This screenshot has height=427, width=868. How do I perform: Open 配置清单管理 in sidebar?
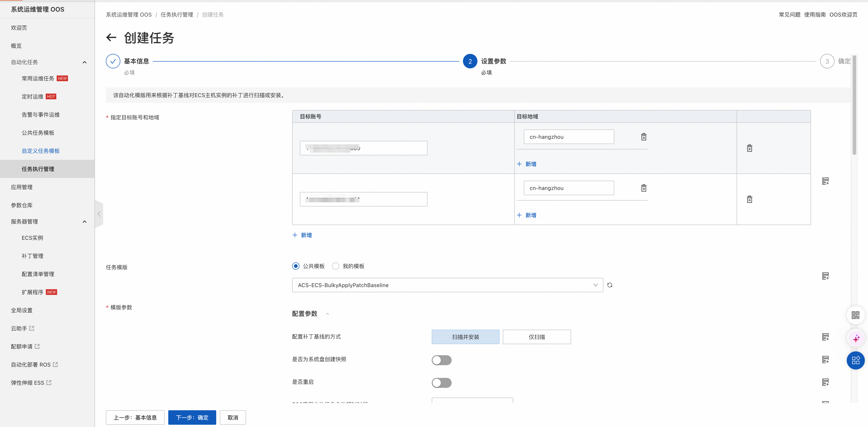(38, 274)
